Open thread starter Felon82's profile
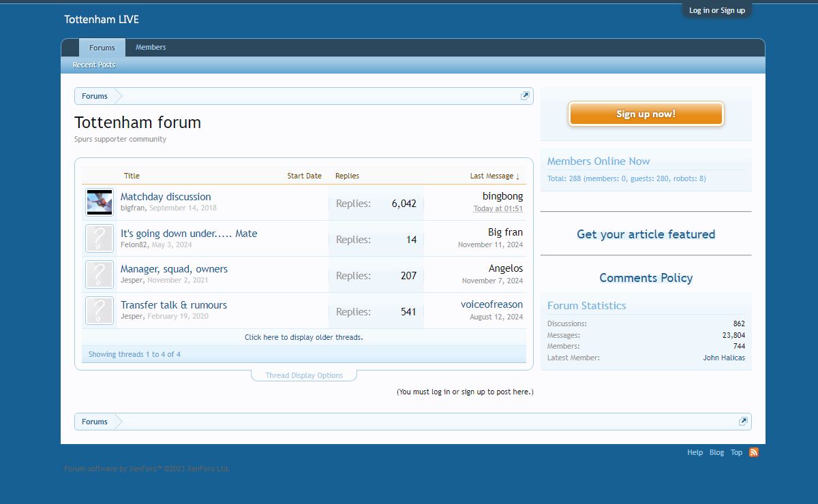Image resolution: width=818 pixels, height=504 pixels. [134, 245]
